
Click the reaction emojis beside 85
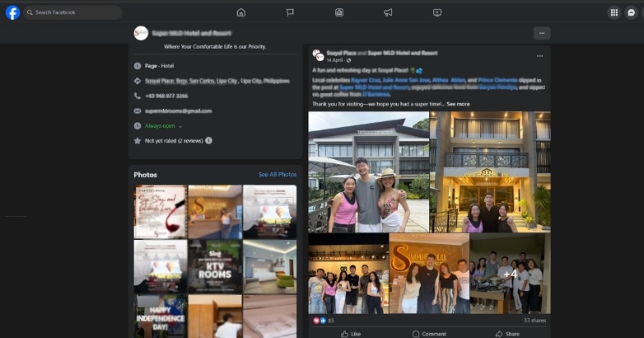click(320, 321)
